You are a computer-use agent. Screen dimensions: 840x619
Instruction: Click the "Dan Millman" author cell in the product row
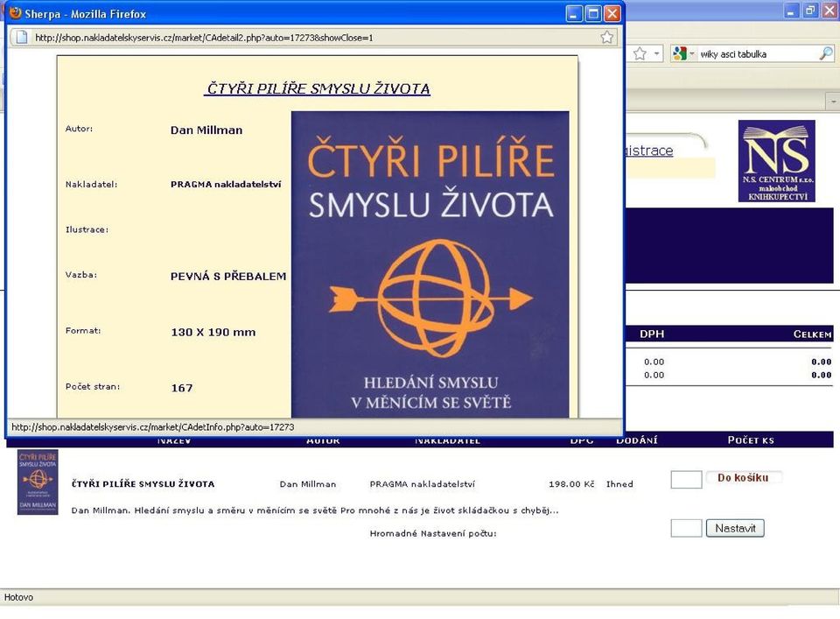coord(308,484)
